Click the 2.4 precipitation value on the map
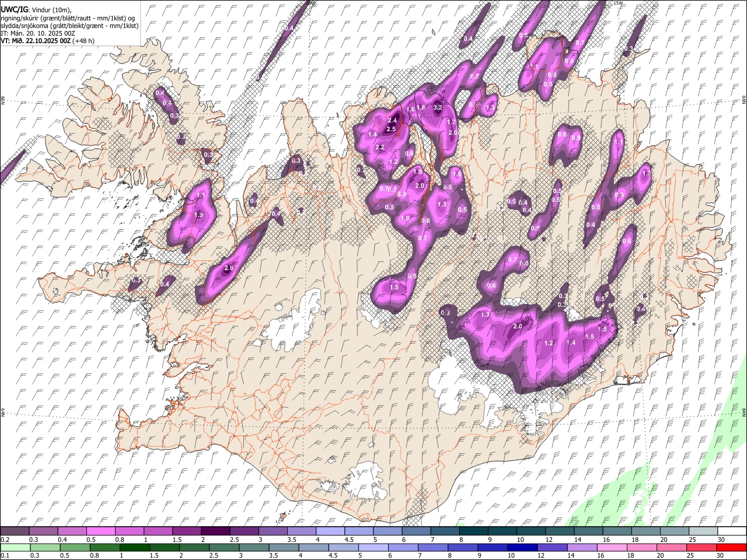Image resolution: width=747 pixels, height=560 pixels. (392, 121)
